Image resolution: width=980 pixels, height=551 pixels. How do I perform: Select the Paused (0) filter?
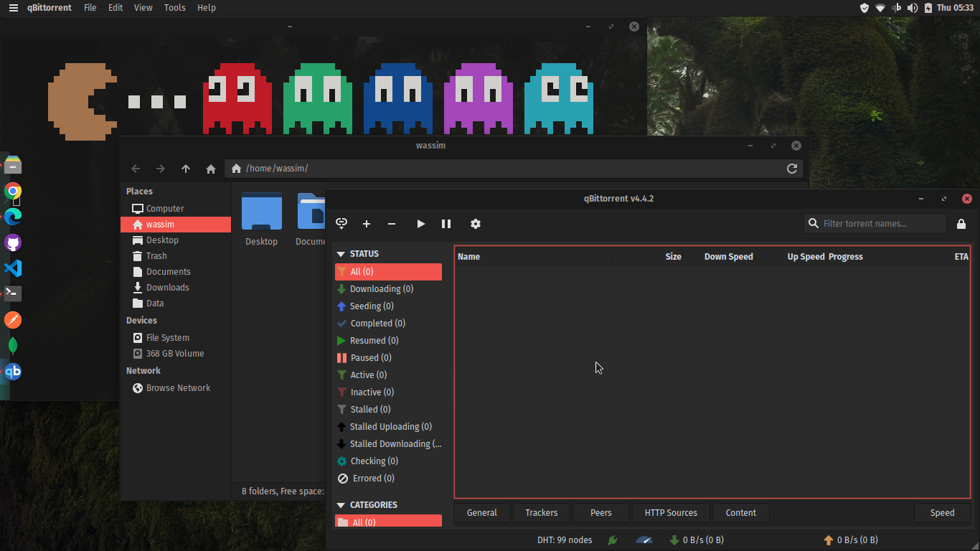[388, 358]
